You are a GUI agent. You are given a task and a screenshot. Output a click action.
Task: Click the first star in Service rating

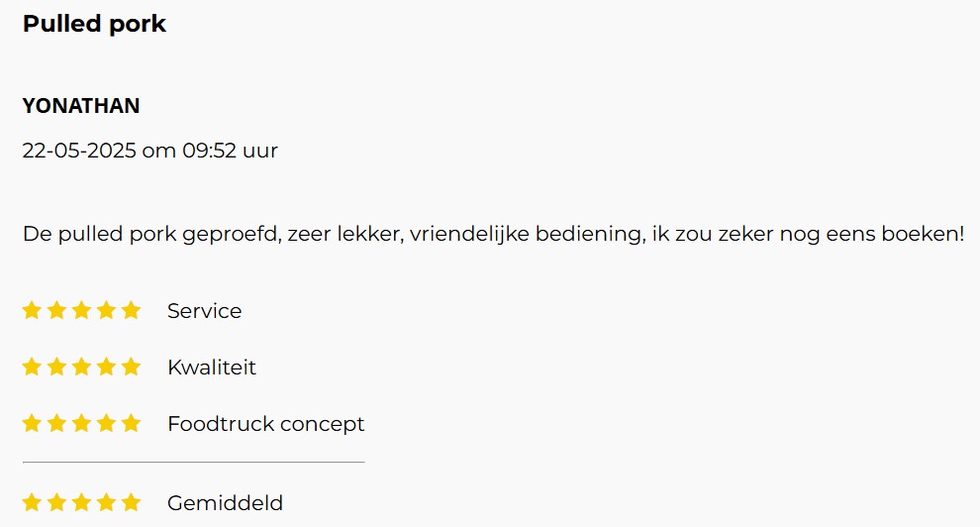tap(32, 310)
